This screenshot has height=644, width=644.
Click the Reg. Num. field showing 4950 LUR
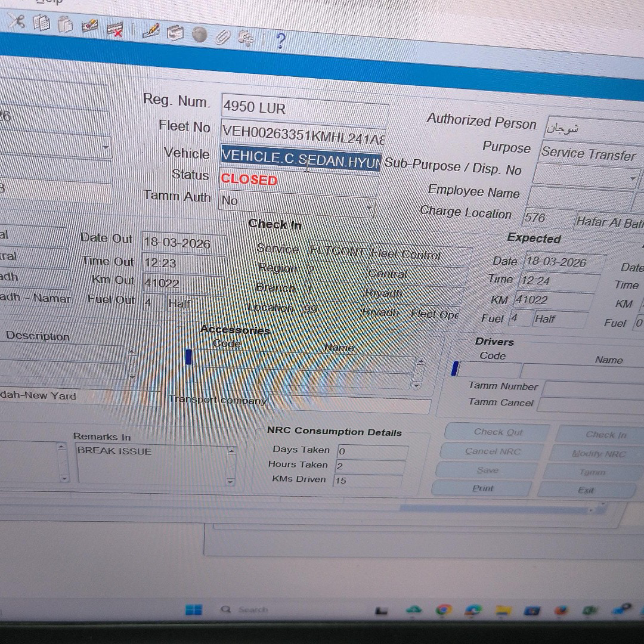[x=304, y=108]
